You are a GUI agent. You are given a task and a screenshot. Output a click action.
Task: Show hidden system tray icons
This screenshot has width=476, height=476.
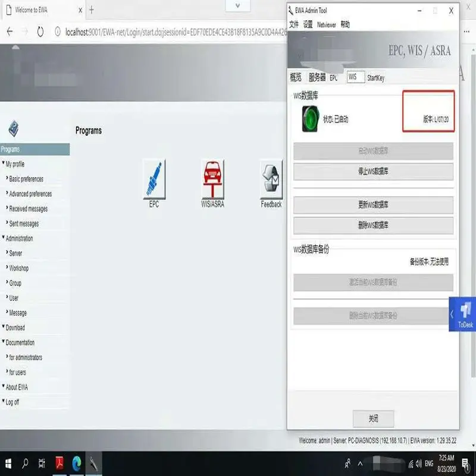tap(360, 464)
